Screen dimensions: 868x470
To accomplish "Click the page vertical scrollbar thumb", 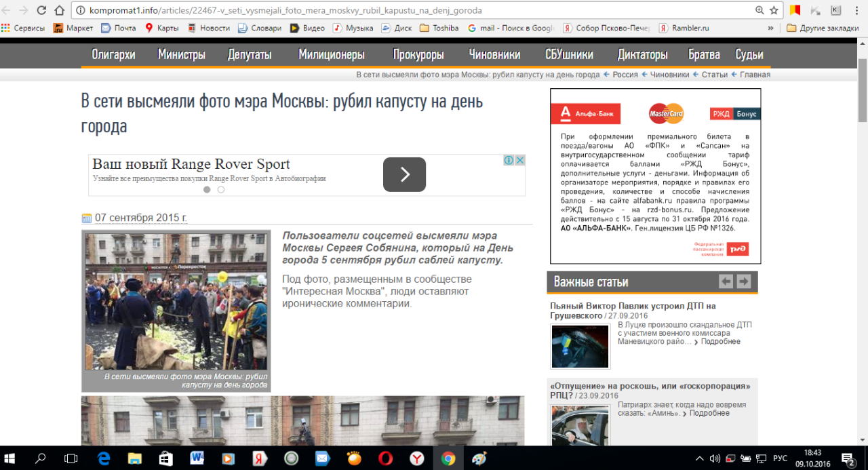I will pos(863,89).
